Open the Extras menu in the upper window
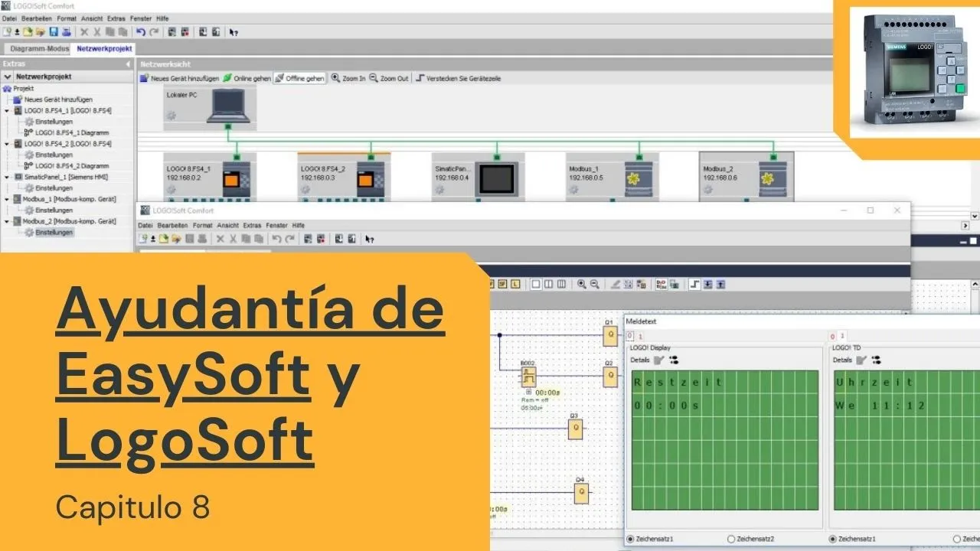This screenshot has width=980, height=551. (x=116, y=18)
